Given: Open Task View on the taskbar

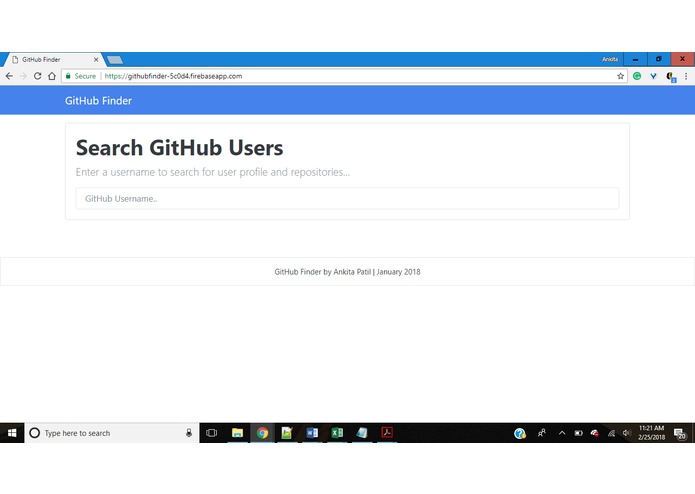Looking at the screenshot, I should [x=212, y=433].
